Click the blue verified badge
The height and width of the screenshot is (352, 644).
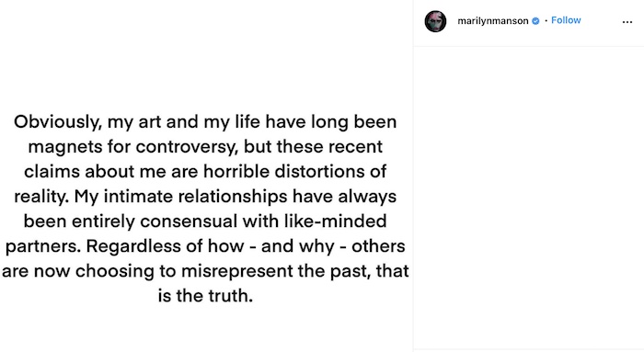[535, 21]
